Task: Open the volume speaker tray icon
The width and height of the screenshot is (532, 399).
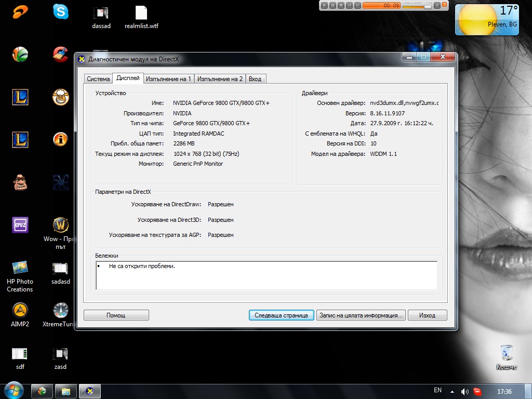Action: tap(464, 392)
